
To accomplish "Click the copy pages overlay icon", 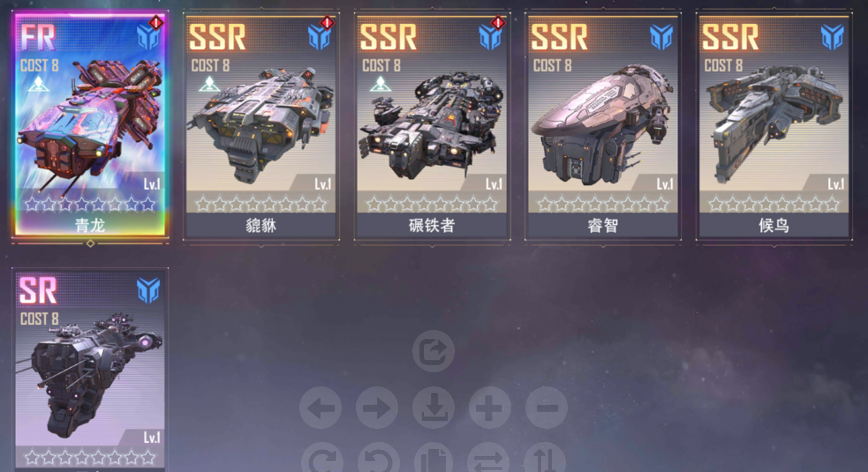I will (433, 457).
